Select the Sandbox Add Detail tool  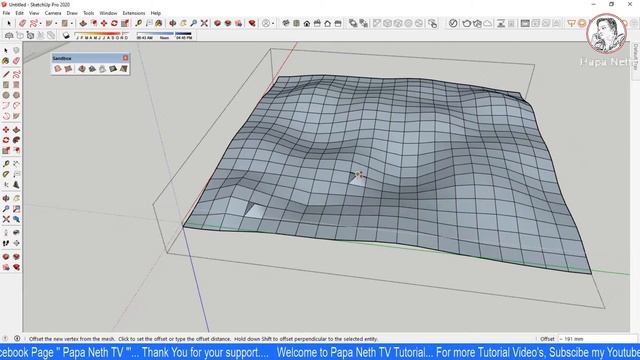tap(113, 69)
